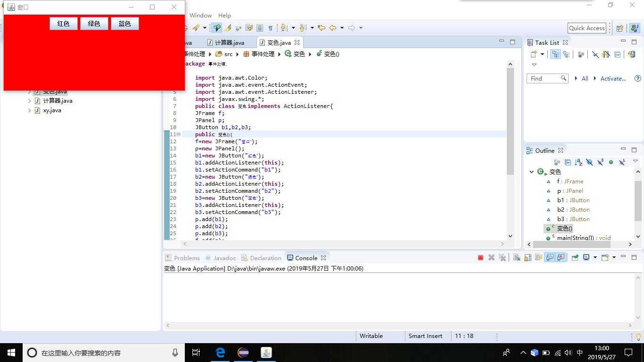
Task: Open the Next Annotation dropdown arrow
Action: (x=293, y=28)
